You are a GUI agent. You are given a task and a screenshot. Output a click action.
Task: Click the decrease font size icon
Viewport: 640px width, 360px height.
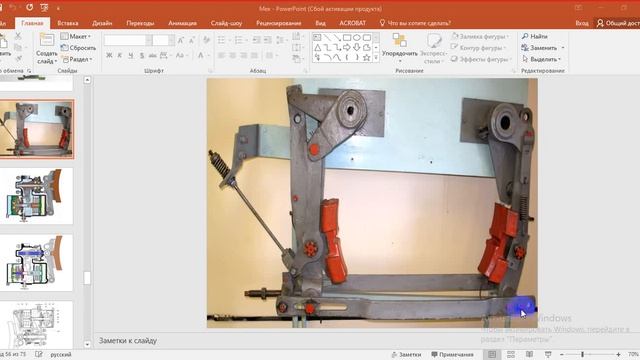click(x=191, y=40)
